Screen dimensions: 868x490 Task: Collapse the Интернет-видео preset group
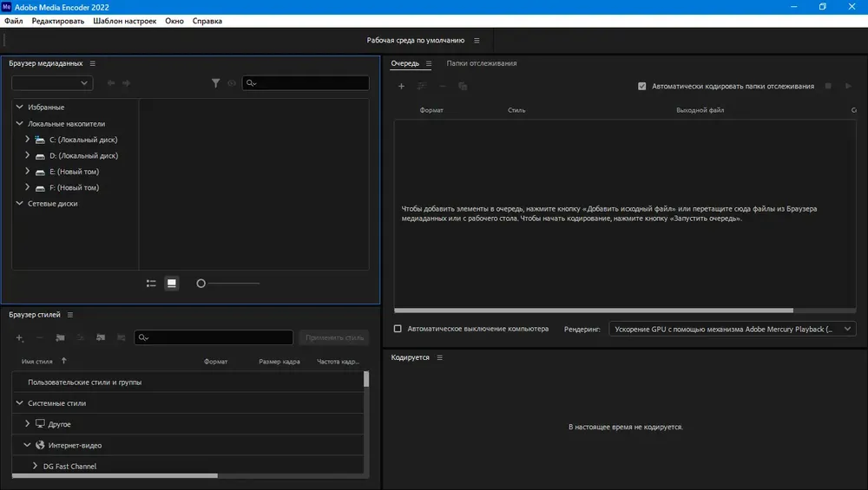(x=27, y=445)
